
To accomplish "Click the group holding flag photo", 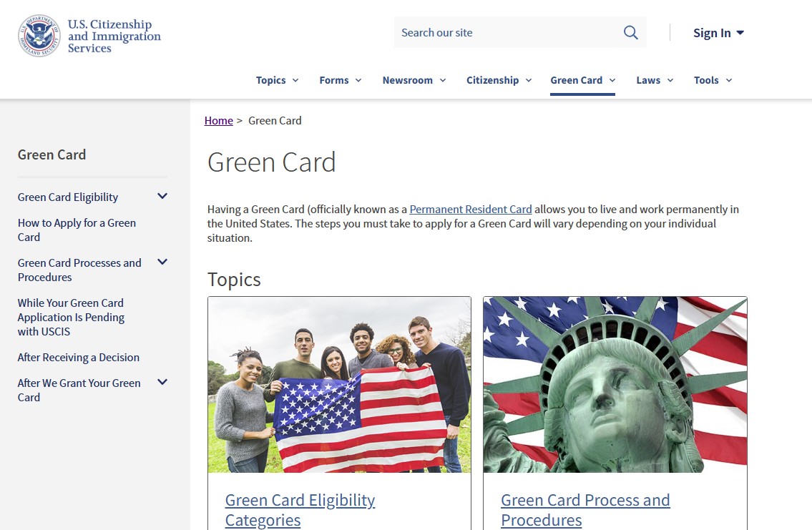I will tap(339, 385).
